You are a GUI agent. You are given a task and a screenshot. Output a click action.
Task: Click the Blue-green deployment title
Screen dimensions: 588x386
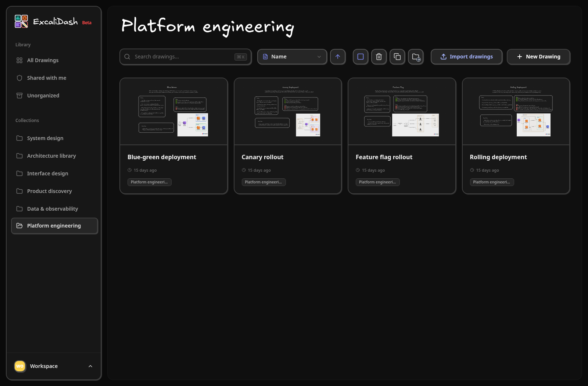tap(162, 157)
